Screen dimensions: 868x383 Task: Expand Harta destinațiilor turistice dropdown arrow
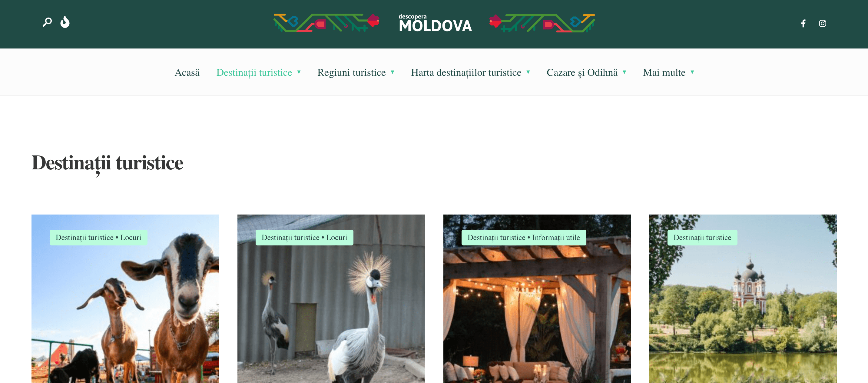(528, 72)
